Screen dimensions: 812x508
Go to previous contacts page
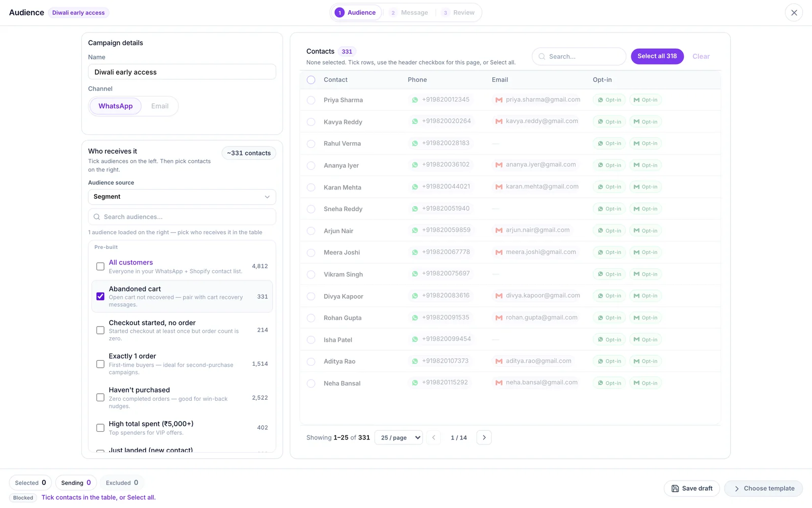point(433,437)
